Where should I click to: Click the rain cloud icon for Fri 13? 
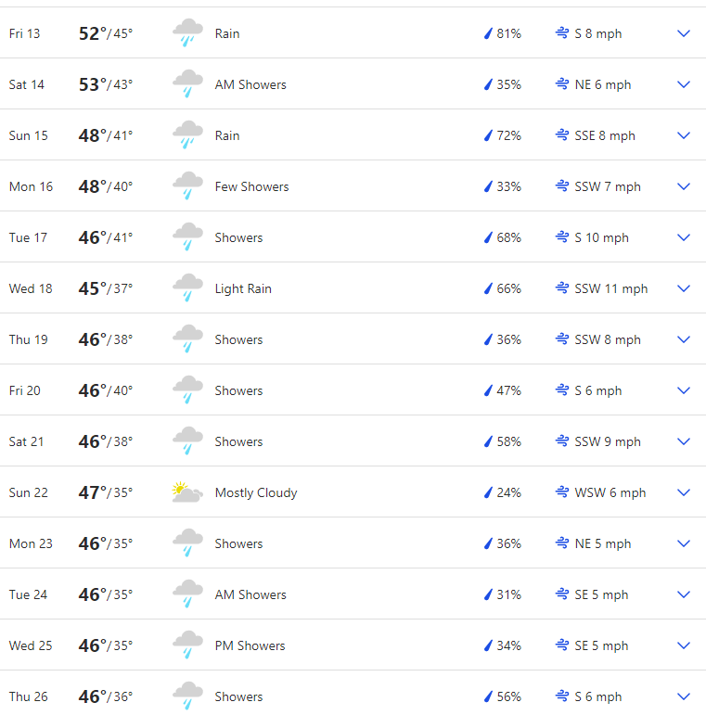click(187, 33)
